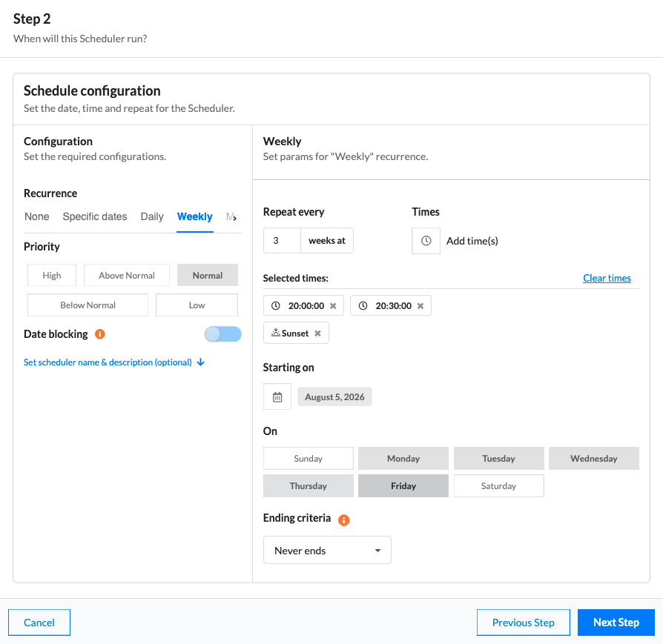The image size is (663, 644).
Task: Open the time picker clock icon
Action: [x=426, y=241]
